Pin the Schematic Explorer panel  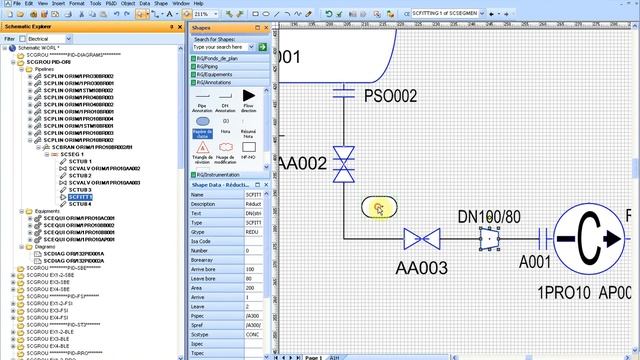pyautogui.click(x=172, y=27)
